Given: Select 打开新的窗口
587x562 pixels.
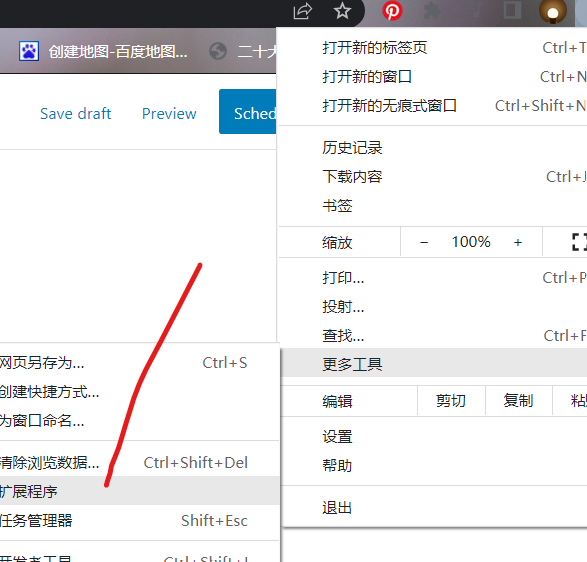Looking at the screenshot, I should tap(433, 77).
